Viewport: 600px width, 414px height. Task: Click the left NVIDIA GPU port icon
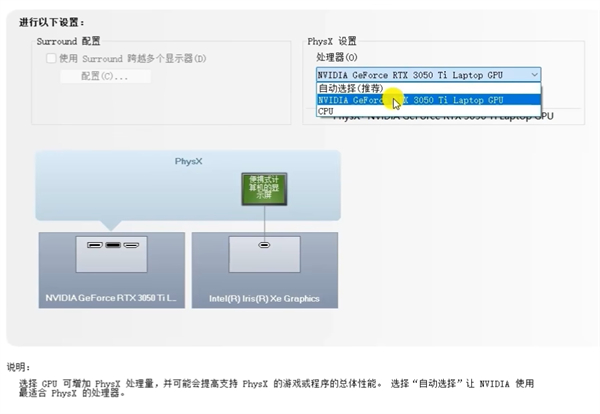[x=95, y=245]
